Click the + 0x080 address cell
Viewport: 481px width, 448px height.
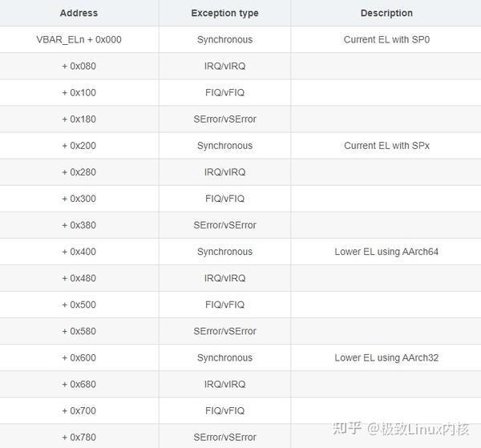coord(79,66)
